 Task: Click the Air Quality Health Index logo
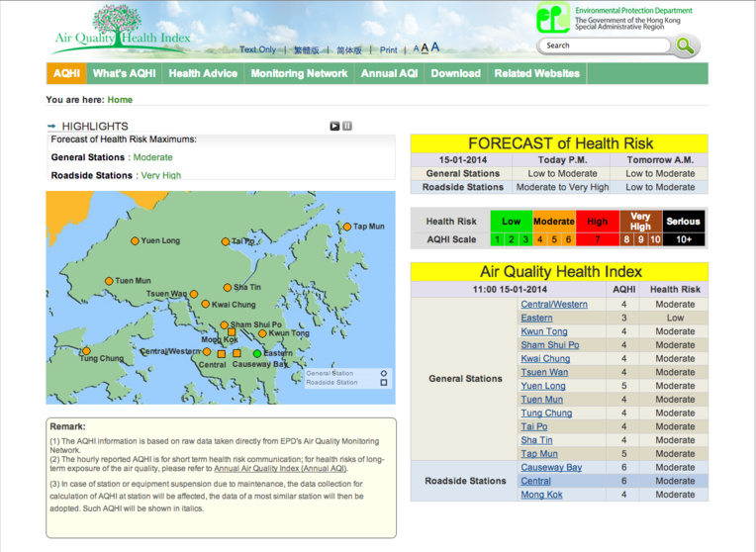121,30
